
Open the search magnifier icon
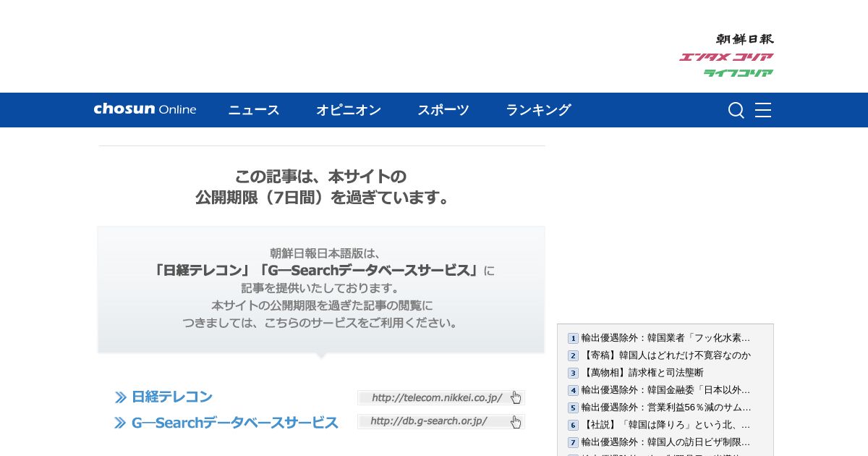(736, 110)
